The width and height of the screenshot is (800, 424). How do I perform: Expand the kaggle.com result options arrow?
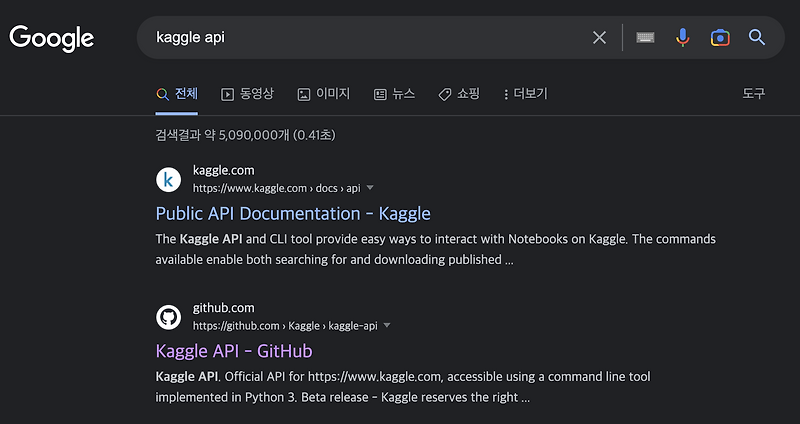point(370,188)
